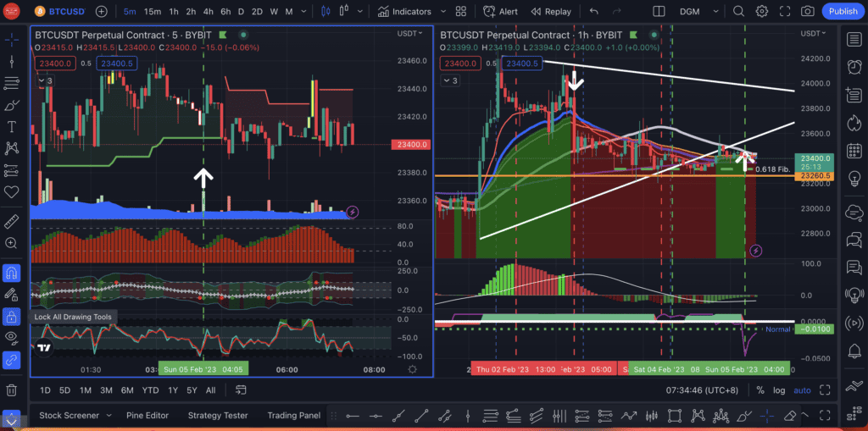Toggle hide all drawings eye icon

tap(12, 337)
